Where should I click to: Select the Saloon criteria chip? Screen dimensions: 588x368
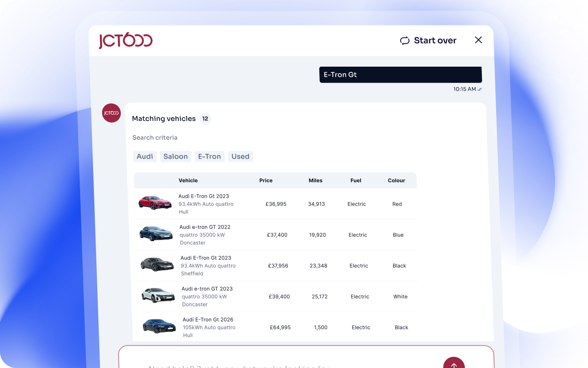[176, 157]
